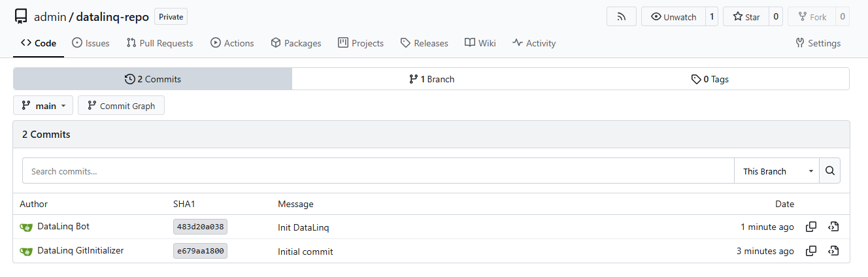Viewport: 868px width, 277px height.
Task: Expand the main branch dropdown
Action: click(43, 106)
